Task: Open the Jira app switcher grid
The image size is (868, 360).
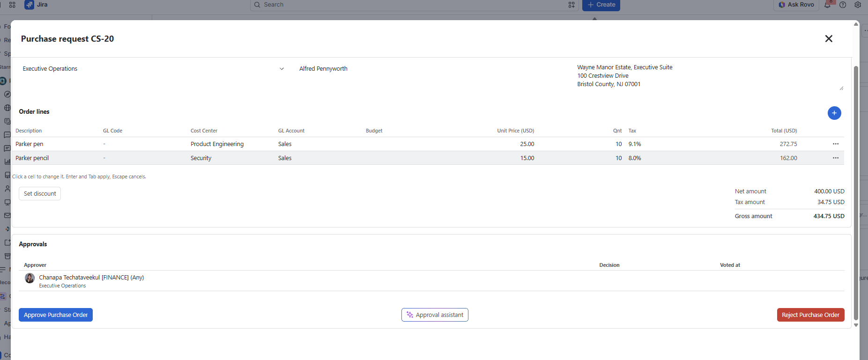Action: [12, 5]
